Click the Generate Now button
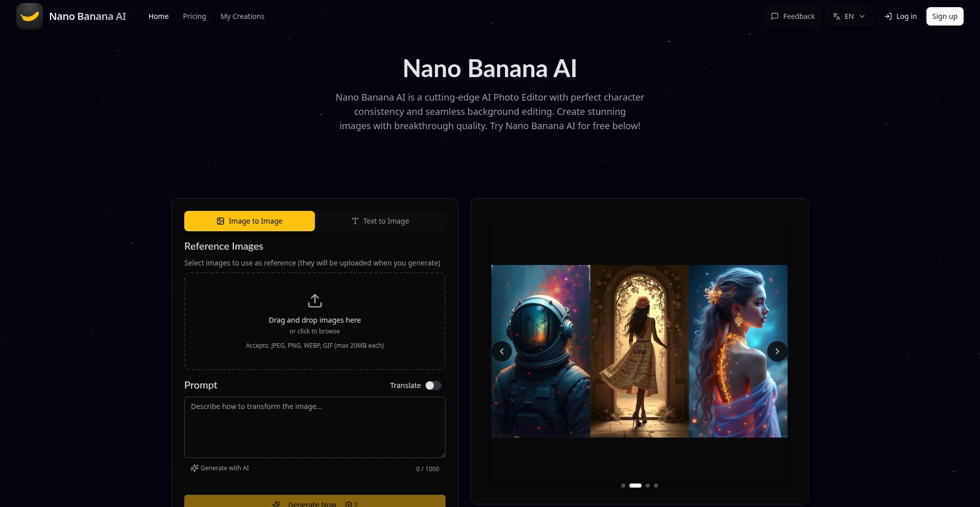 [315, 501]
